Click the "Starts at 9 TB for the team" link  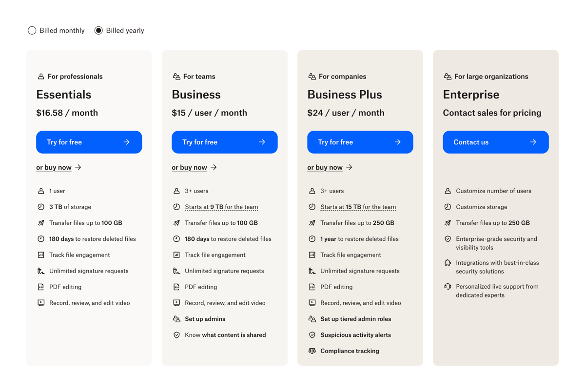click(221, 207)
